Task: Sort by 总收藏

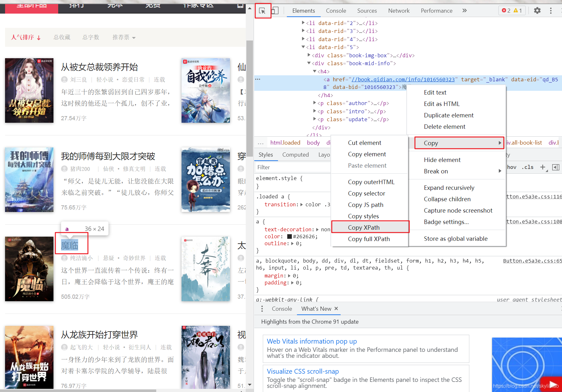Action: (62, 37)
